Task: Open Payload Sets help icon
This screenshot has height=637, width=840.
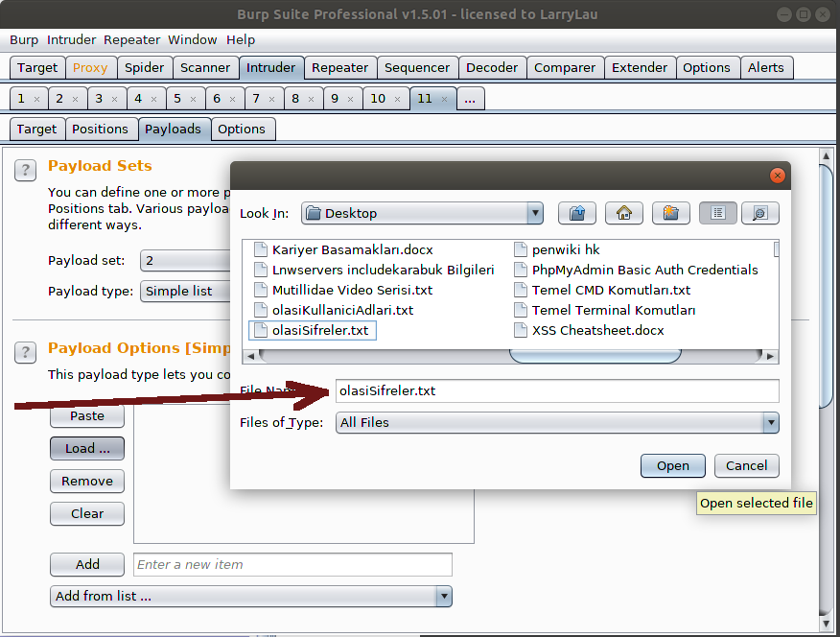Action: pyautogui.click(x=25, y=171)
